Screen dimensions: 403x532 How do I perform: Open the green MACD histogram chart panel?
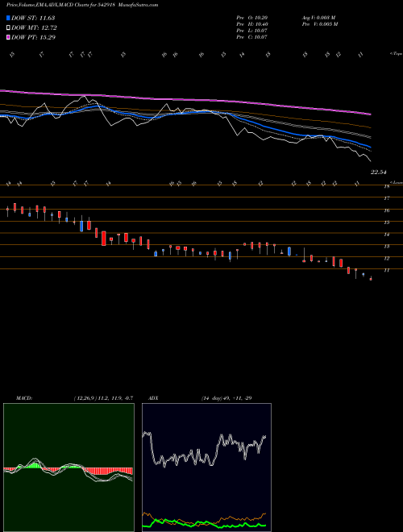click(69, 468)
